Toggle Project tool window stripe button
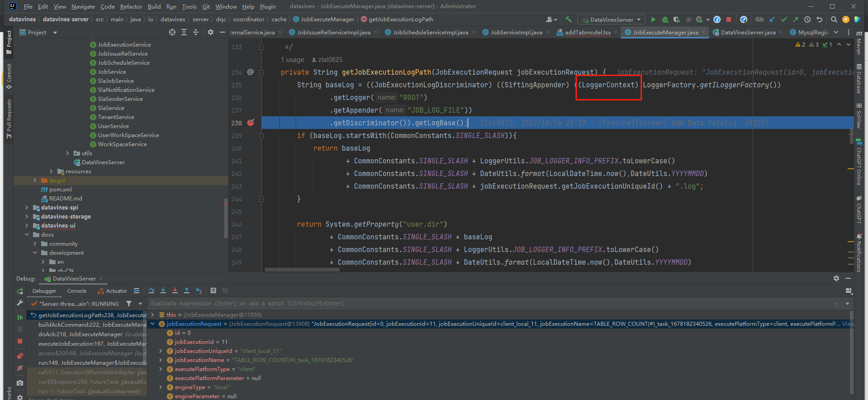 (9, 42)
